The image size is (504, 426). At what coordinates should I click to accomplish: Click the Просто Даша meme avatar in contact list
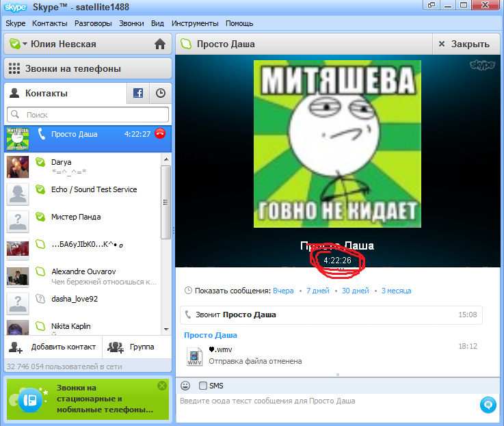tap(18, 139)
